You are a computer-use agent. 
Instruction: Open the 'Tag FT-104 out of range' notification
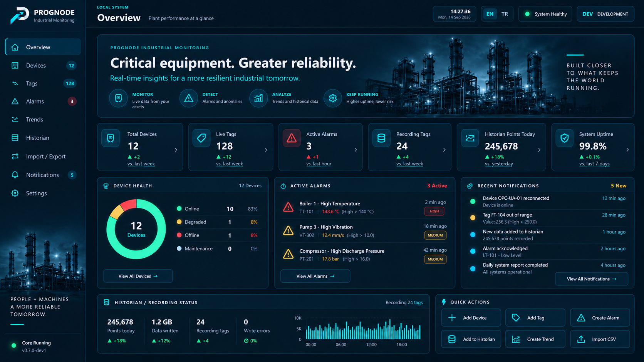[x=548, y=218]
